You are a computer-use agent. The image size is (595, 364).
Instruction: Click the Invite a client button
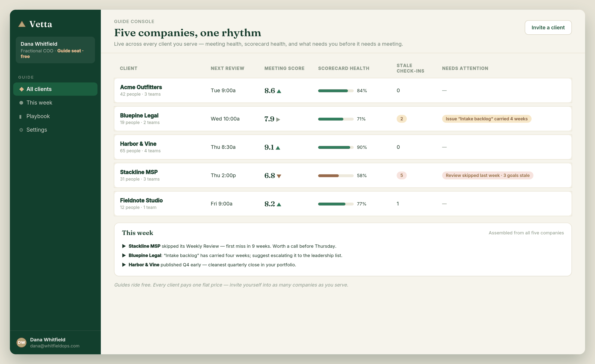click(x=548, y=28)
